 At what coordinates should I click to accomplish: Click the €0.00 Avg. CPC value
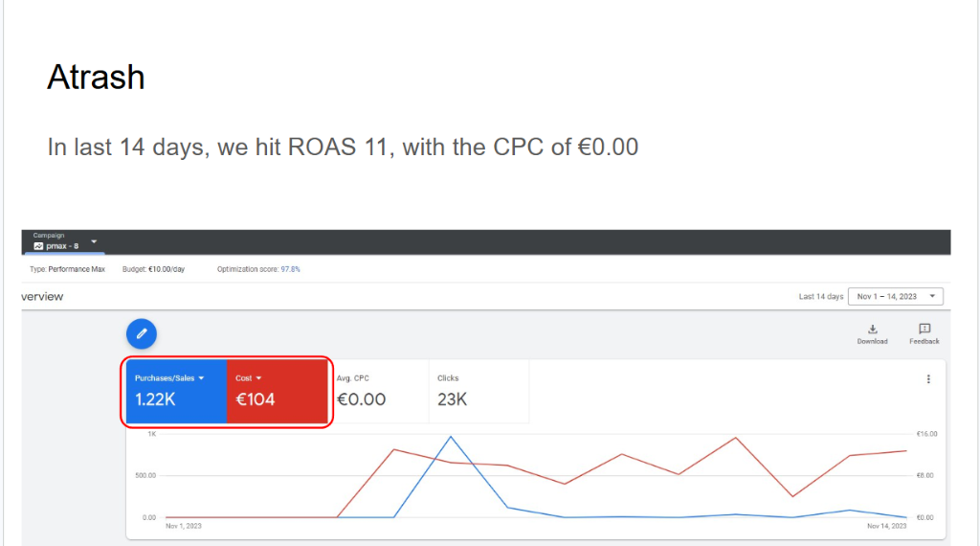coord(361,399)
